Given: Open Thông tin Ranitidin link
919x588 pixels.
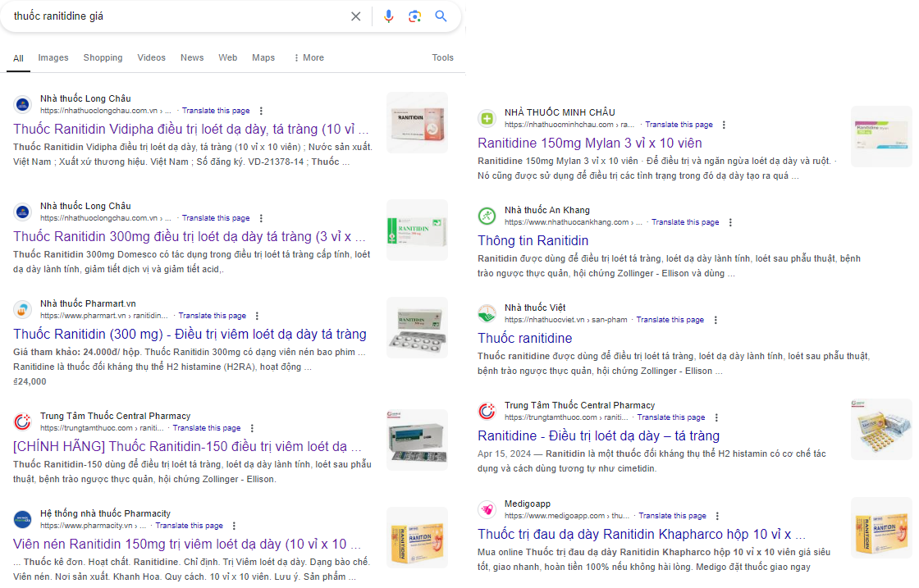Looking at the screenshot, I should click(533, 241).
